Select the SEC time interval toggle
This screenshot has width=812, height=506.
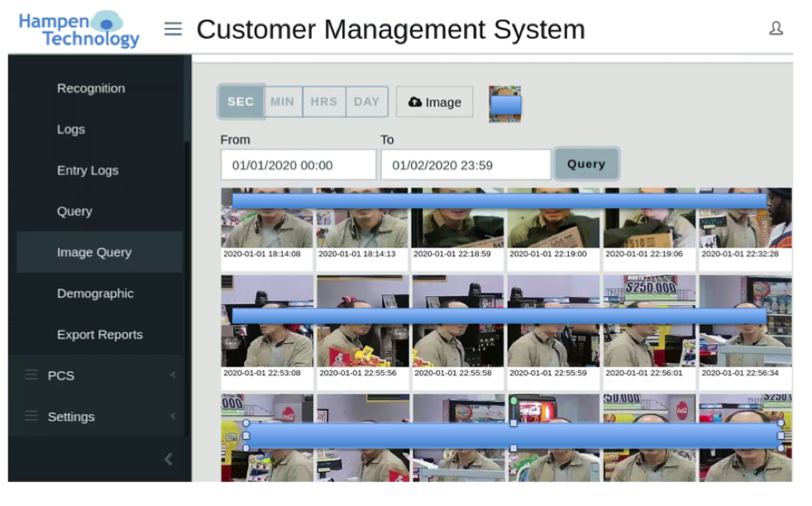[241, 102]
